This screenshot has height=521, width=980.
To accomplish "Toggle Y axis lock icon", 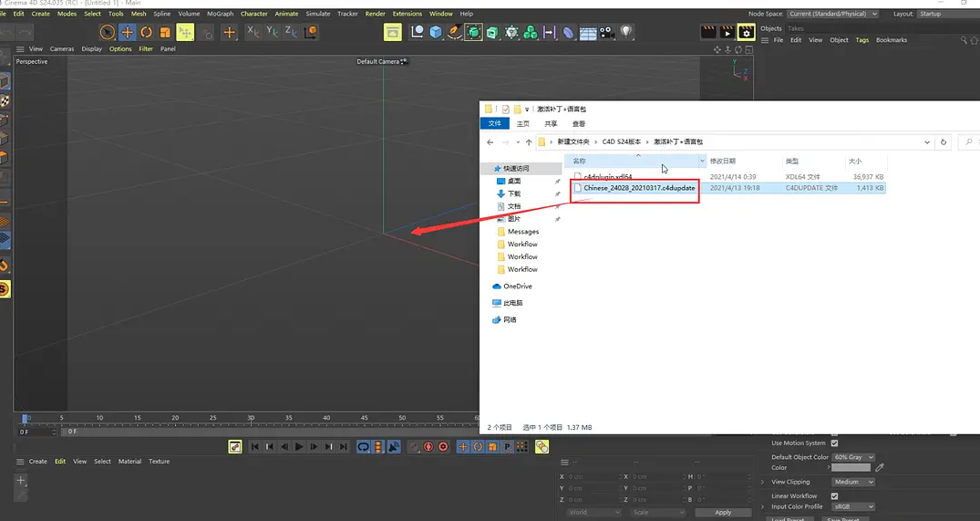I will click(x=272, y=31).
